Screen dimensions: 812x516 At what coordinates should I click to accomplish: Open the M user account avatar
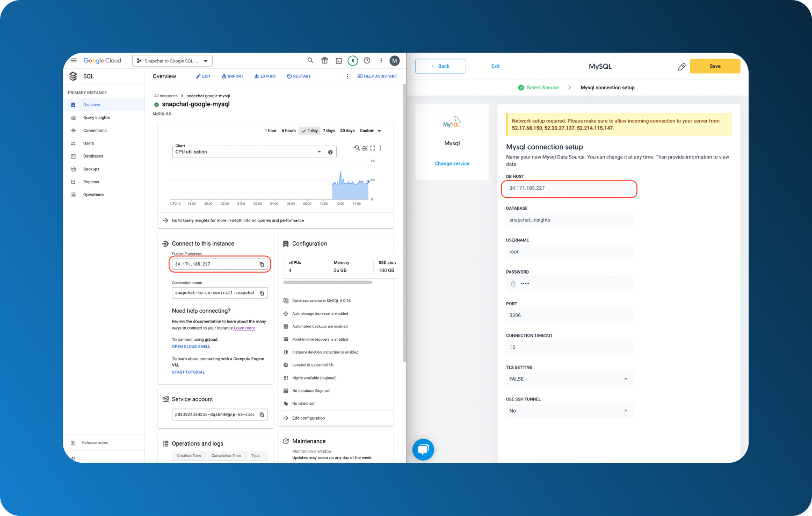(x=395, y=61)
